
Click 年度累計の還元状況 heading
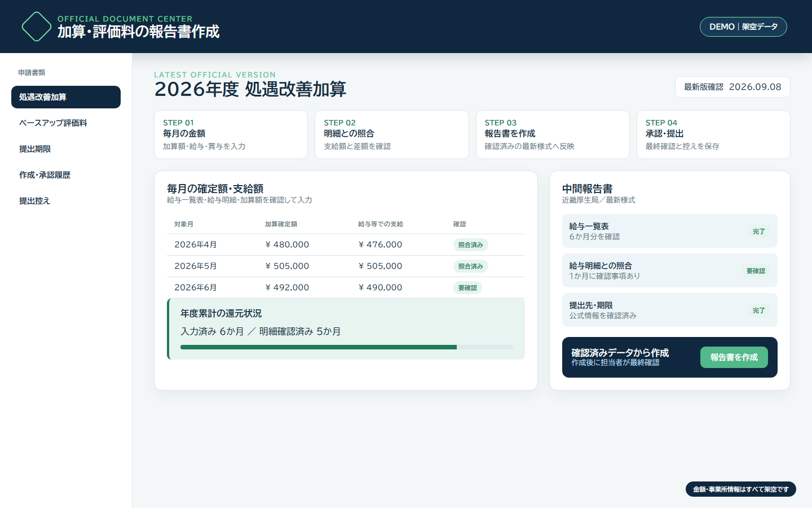click(221, 313)
